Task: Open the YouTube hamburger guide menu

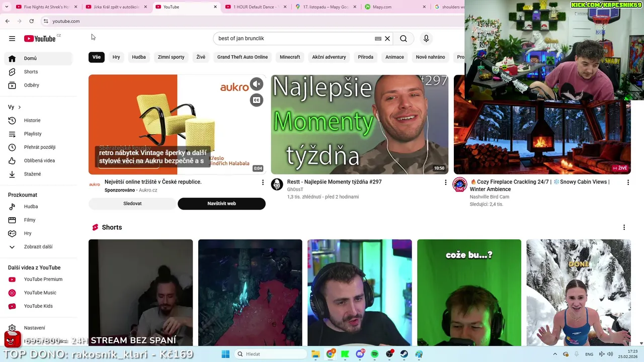Action: 12,39
